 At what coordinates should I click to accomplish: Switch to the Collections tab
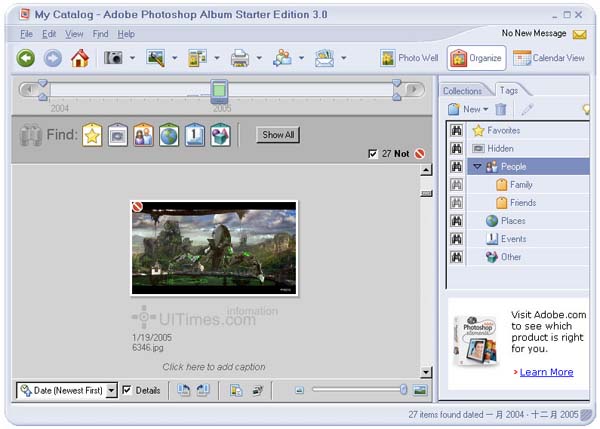(x=462, y=91)
